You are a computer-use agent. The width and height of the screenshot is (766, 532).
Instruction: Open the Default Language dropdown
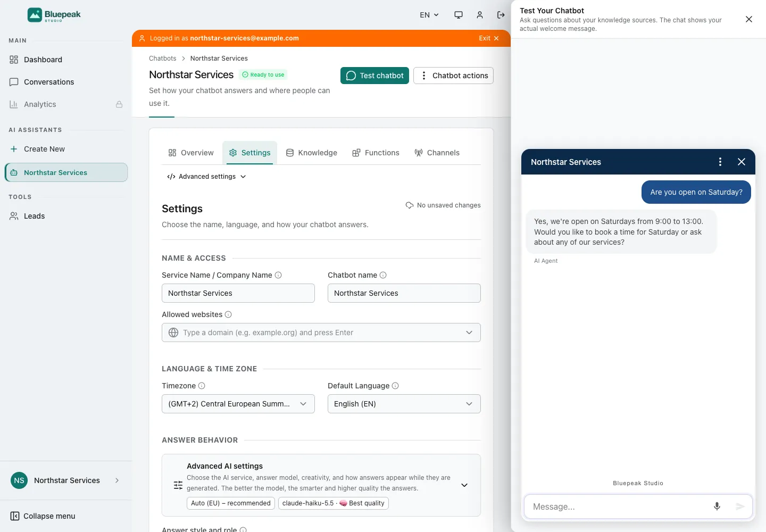pos(404,404)
